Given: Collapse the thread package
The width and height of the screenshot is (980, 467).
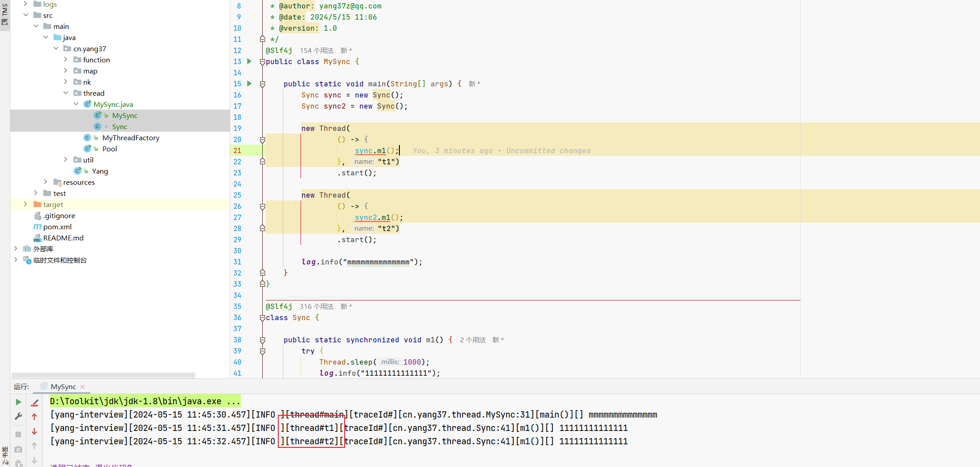Looking at the screenshot, I should [66, 93].
